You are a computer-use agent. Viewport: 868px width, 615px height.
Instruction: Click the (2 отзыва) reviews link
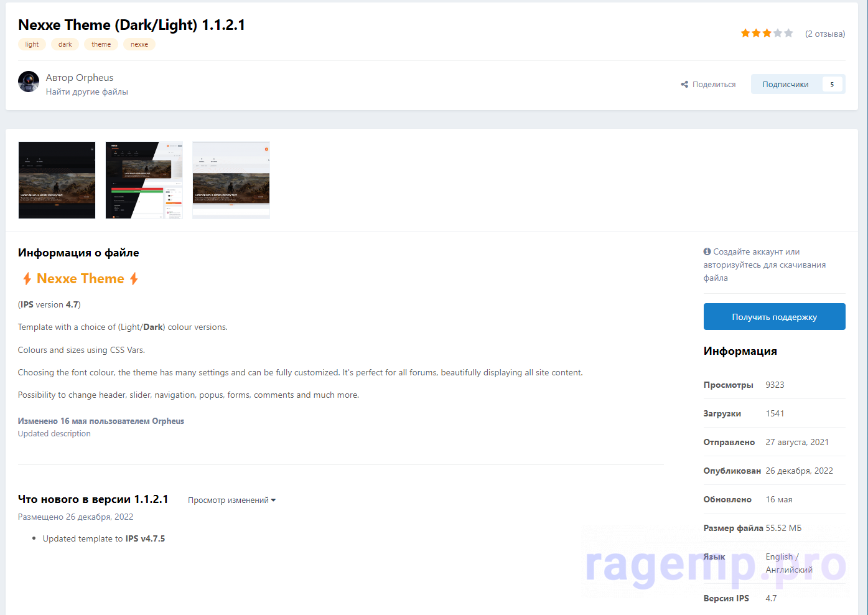click(824, 34)
